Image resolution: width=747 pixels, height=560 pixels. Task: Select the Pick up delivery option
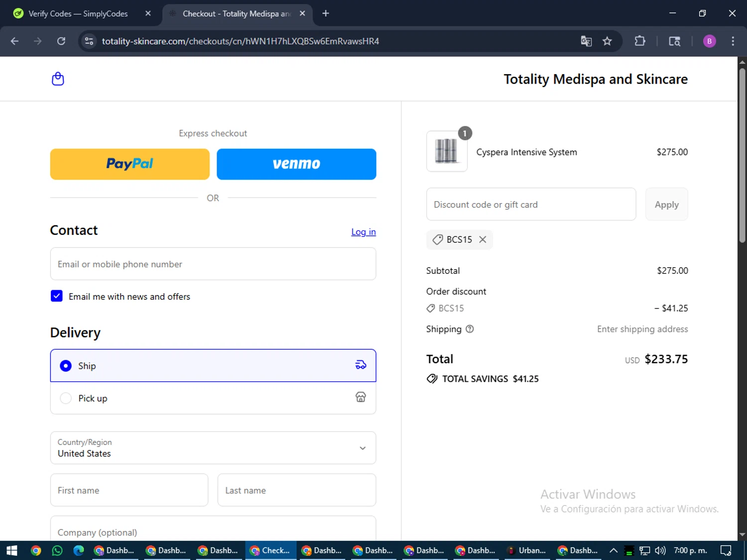[x=213, y=398]
